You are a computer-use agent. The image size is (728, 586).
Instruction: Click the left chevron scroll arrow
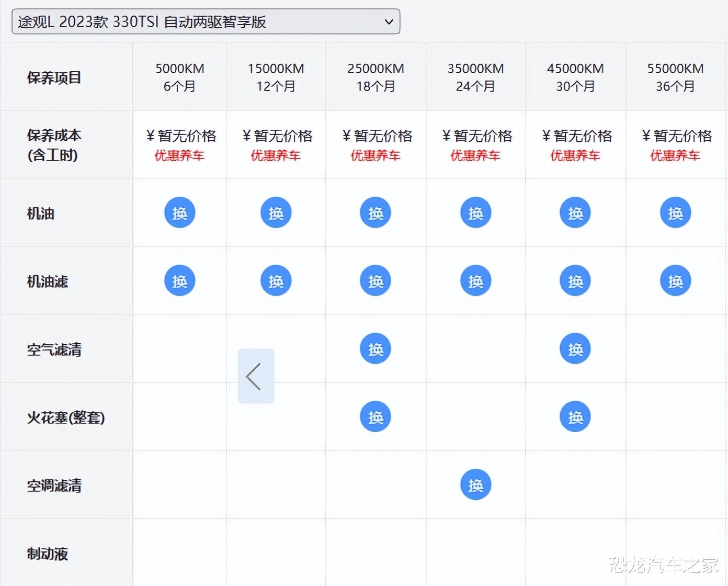point(256,376)
